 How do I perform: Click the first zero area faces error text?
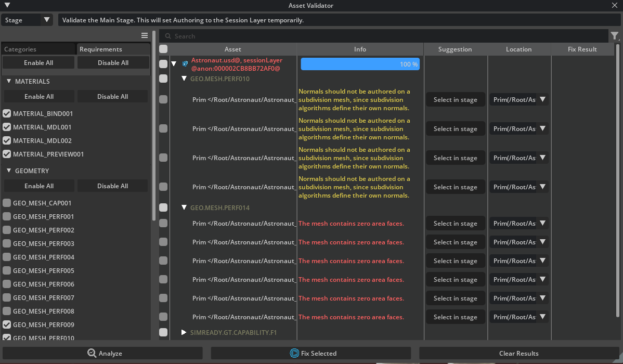(x=351, y=223)
